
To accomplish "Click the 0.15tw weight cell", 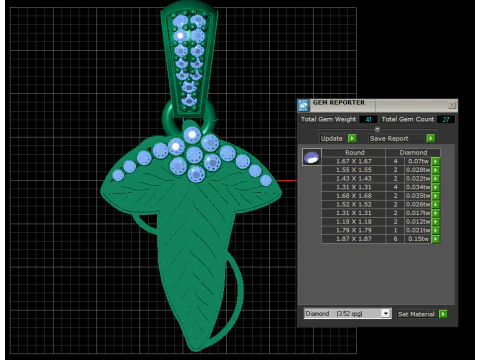I will pos(418,239).
